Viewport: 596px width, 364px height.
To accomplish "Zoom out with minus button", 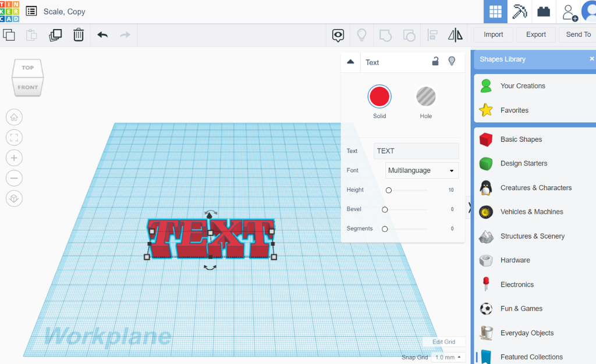I will [x=14, y=178].
